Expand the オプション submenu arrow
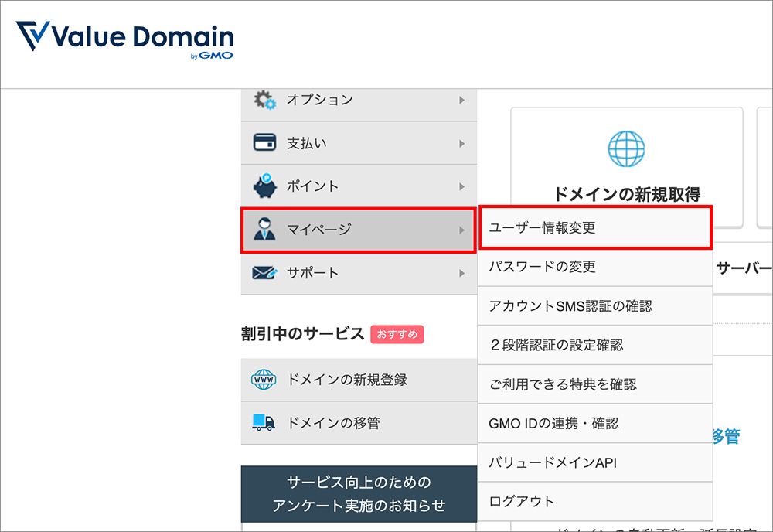 click(x=462, y=100)
